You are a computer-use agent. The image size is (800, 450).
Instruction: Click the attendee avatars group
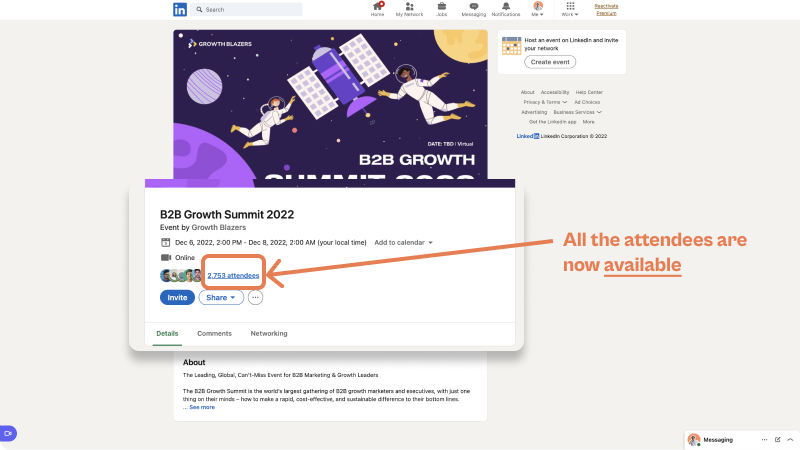pyautogui.click(x=181, y=276)
